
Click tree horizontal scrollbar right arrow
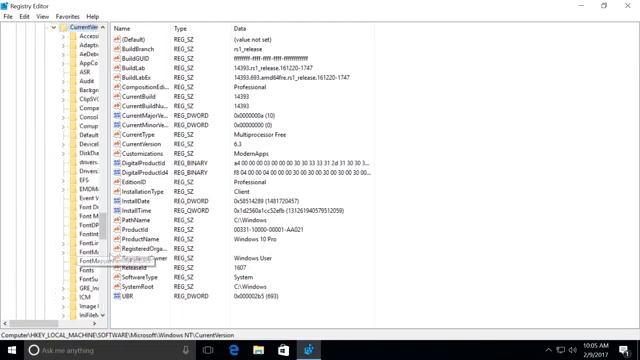(x=94, y=324)
